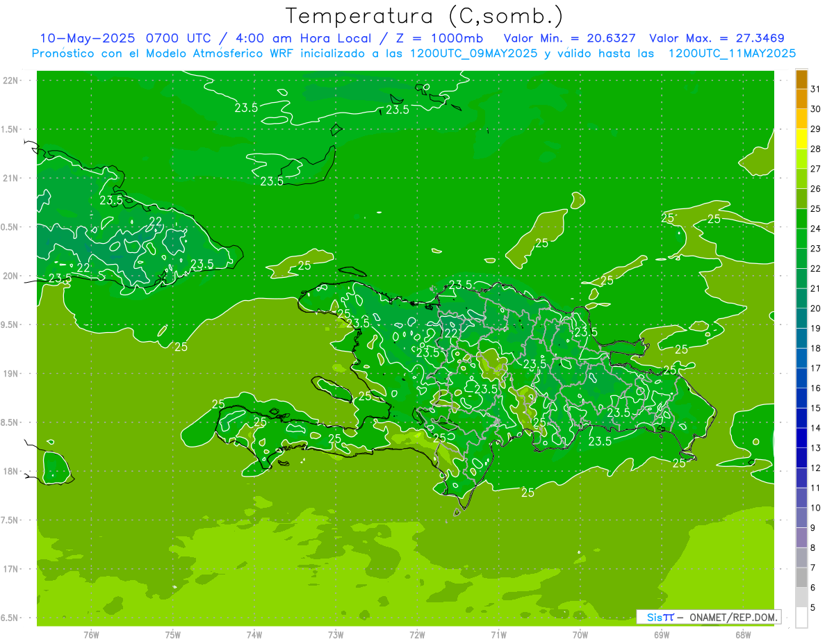Click the legend value 20
Screen dimensions: 834x644
pyautogui.click(x=815, y=308)
